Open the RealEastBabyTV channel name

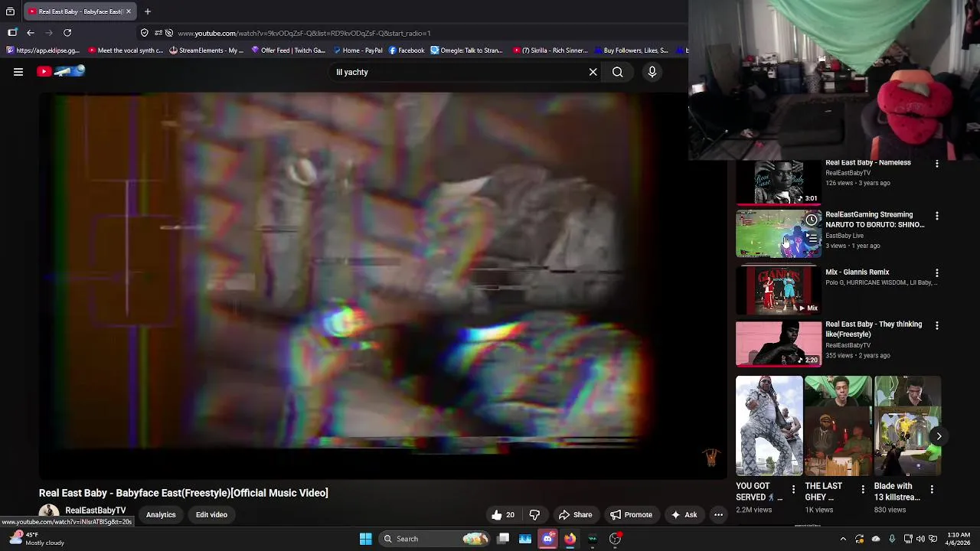[x=95, y=510]
